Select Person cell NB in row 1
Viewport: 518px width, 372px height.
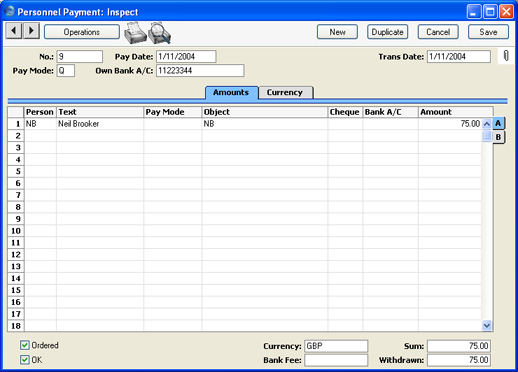tap(40, 124)
